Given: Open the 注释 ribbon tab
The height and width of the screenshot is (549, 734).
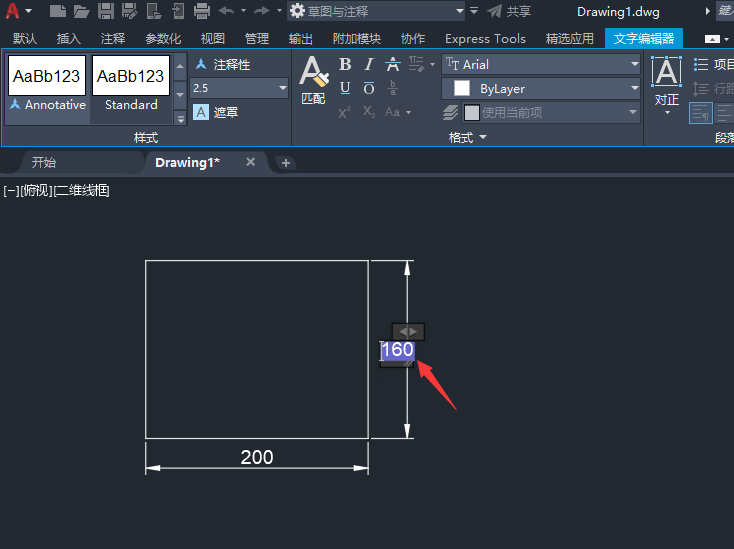Looking at the screenshot, I should pyautogui.click(x=113, y=38).
